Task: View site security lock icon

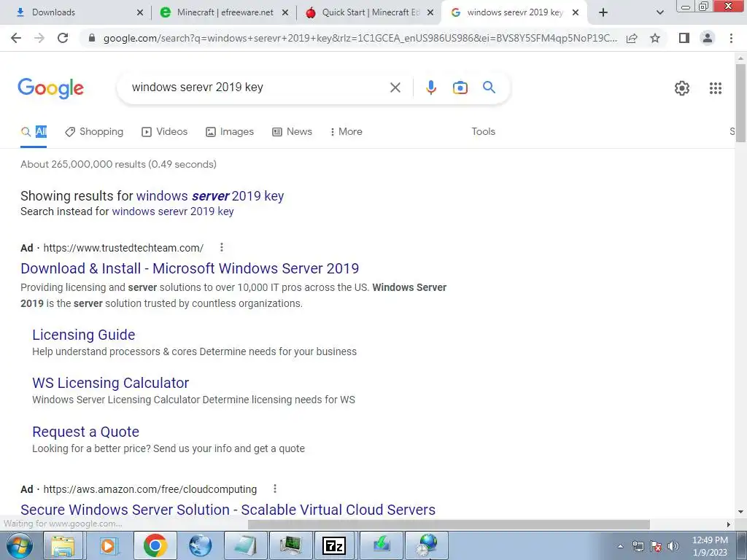Action: coord(92,38)
